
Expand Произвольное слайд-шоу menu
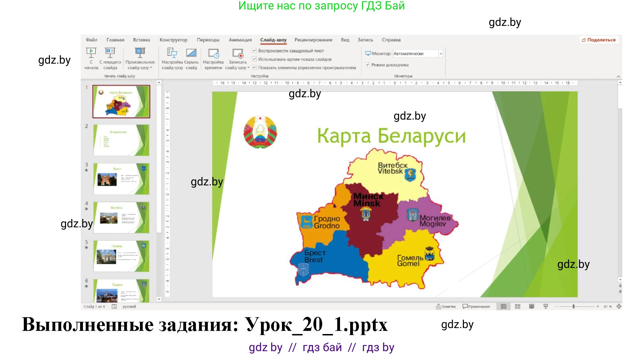pos(140,59)
